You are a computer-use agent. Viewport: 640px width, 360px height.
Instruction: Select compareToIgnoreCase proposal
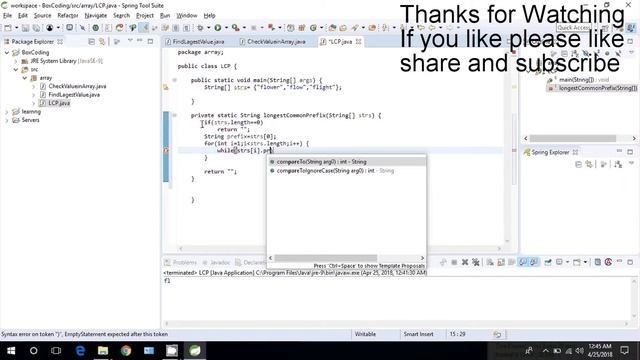click(347, 171)
